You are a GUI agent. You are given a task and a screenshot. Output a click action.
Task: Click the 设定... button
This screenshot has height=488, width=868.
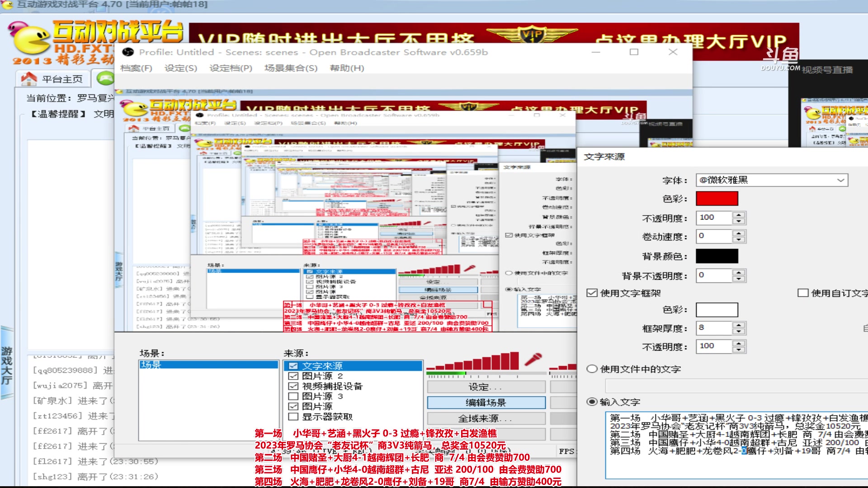pos(486,387)
